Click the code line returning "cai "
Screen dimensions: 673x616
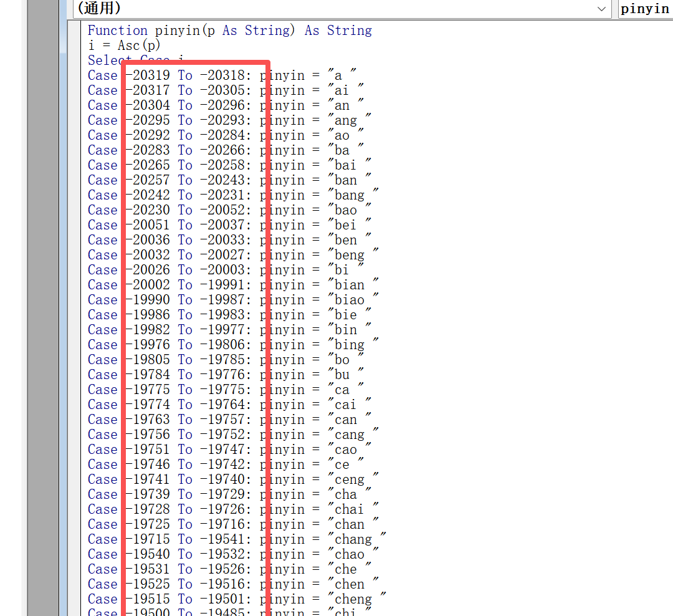229,405
